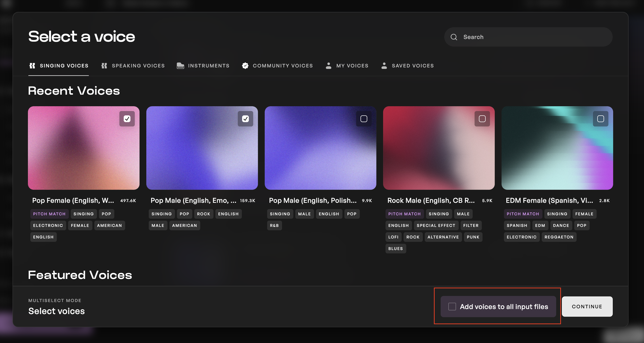The width and height of the screenshot is (644, 343).
Task: Click the Punk tag
Action: pos(473,237)
